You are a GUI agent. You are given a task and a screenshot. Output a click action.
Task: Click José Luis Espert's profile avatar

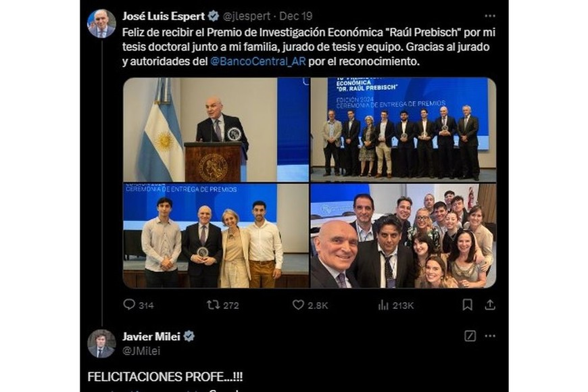coord(101,24)
